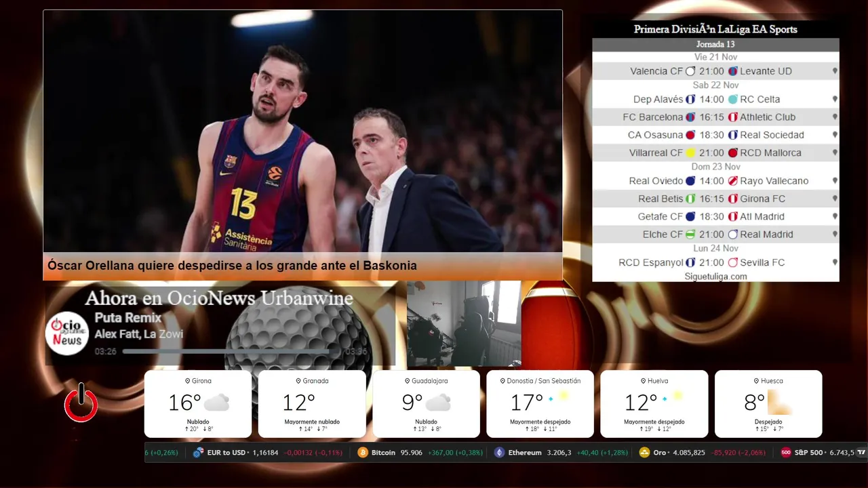Click the cloud icon on Girona card
The width and height of the screenshot is (868, 488).
click(216, 403)
